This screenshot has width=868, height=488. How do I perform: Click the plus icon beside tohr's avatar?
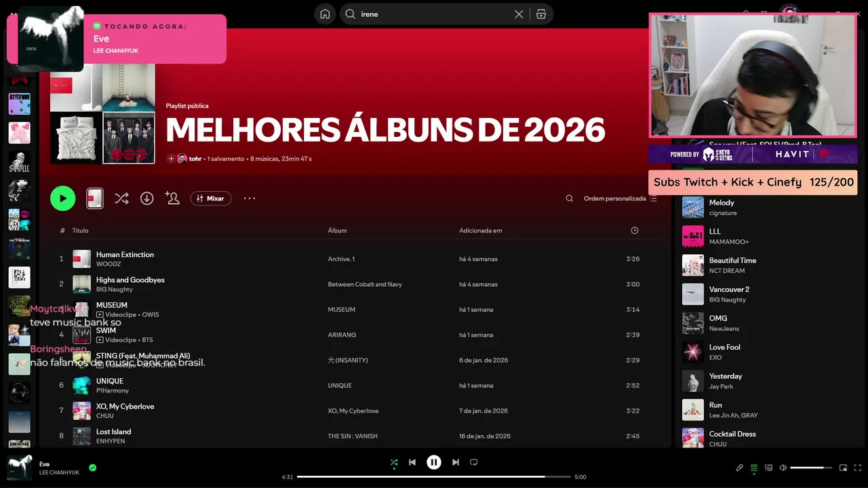[x=171, y=159]
